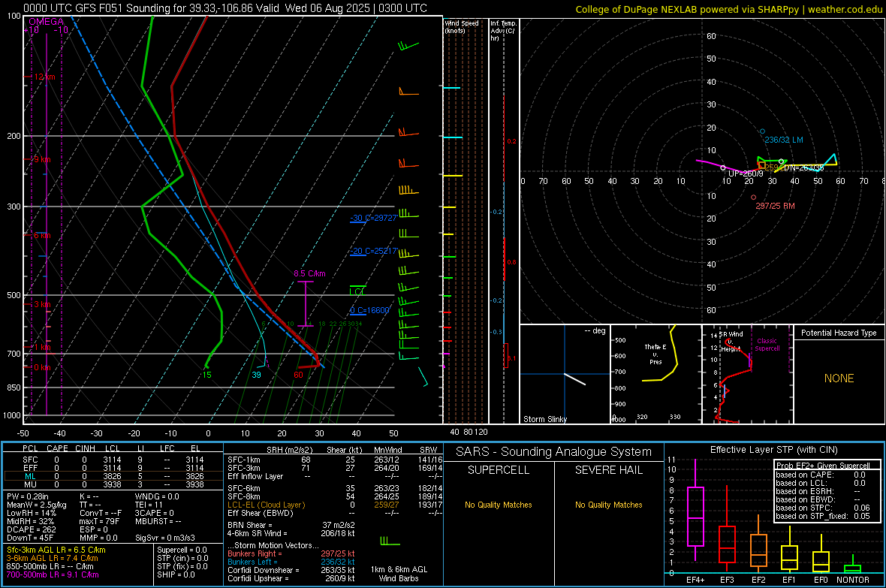Click the 'Sfc-3km AGL LR = 6.5 C/km' line
The height and width of the screenshot is (588, 886).
[56, 550]
